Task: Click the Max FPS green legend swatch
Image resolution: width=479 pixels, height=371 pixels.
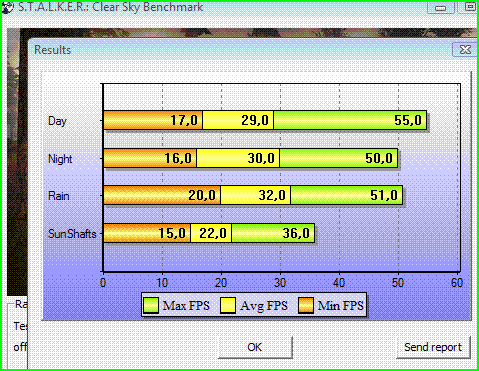Action: [150, 305]
